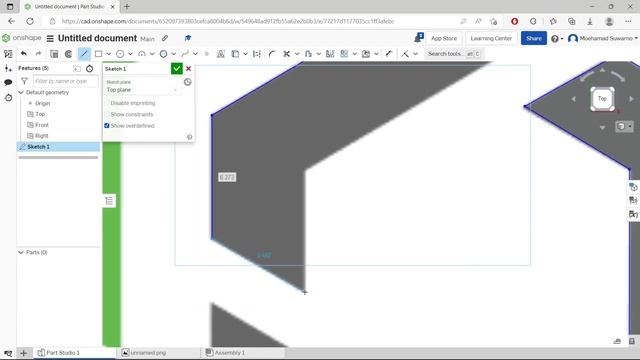Click the sketch dialog help icon
Screen dimensions: 640x360
point(189,137)
